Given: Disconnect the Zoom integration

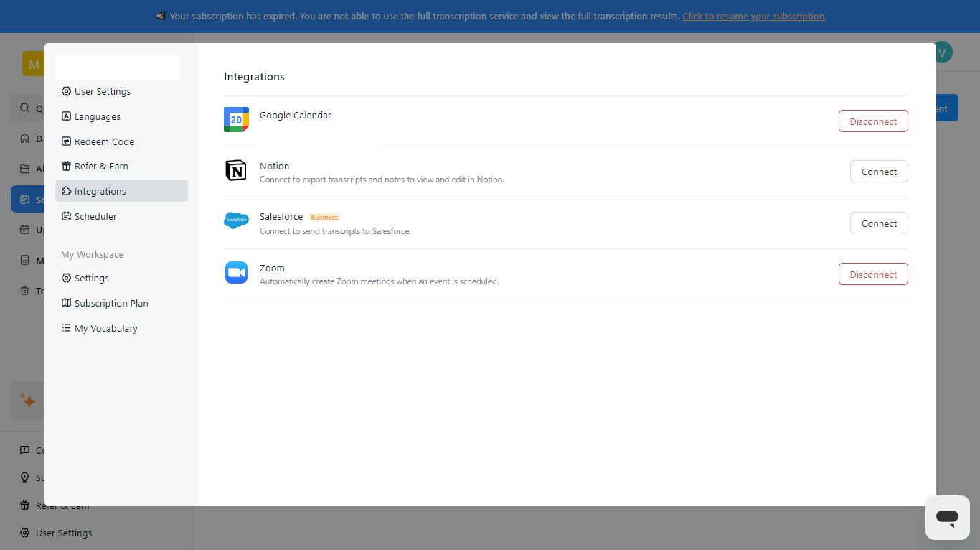Looking at the screenshot, I should (x=873, y=274).
